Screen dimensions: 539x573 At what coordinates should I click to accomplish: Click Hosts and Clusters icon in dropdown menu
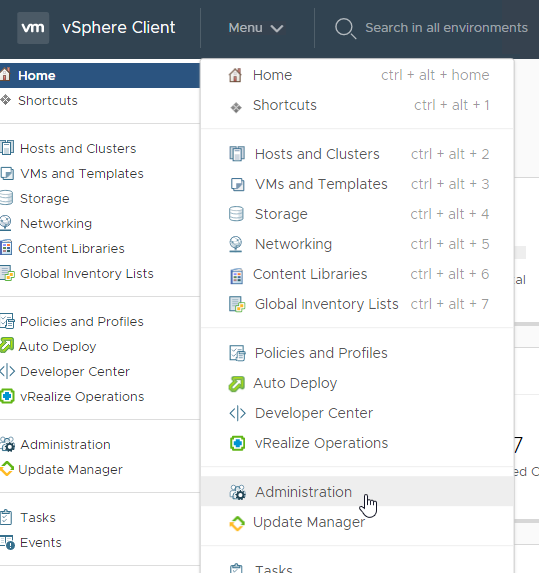237,154
